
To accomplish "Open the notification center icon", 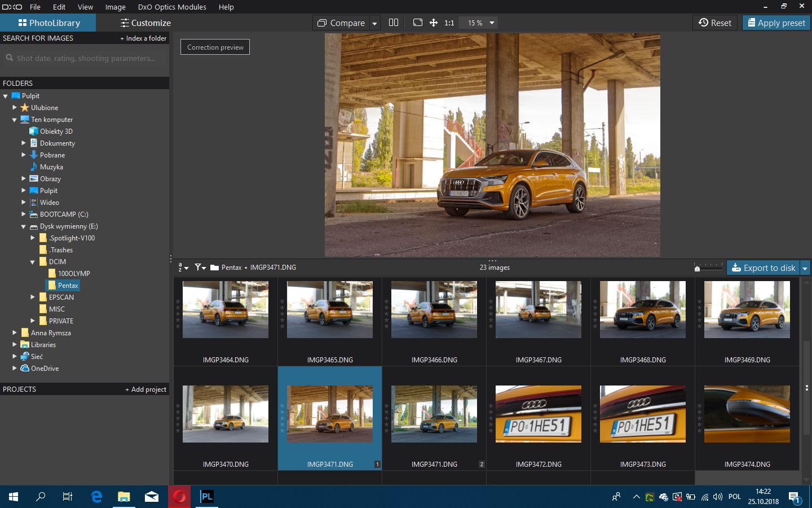I will tap(795, 497).
